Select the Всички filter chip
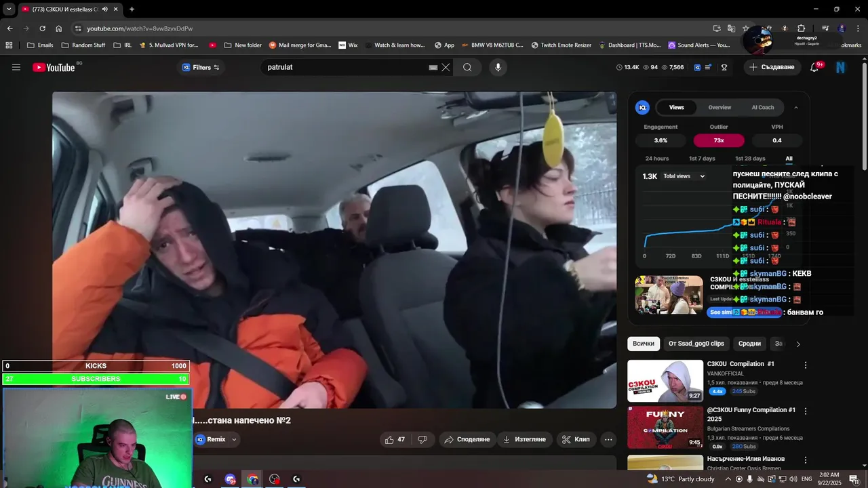Screen dimensions: 868x488 click(x=644, y=344)
